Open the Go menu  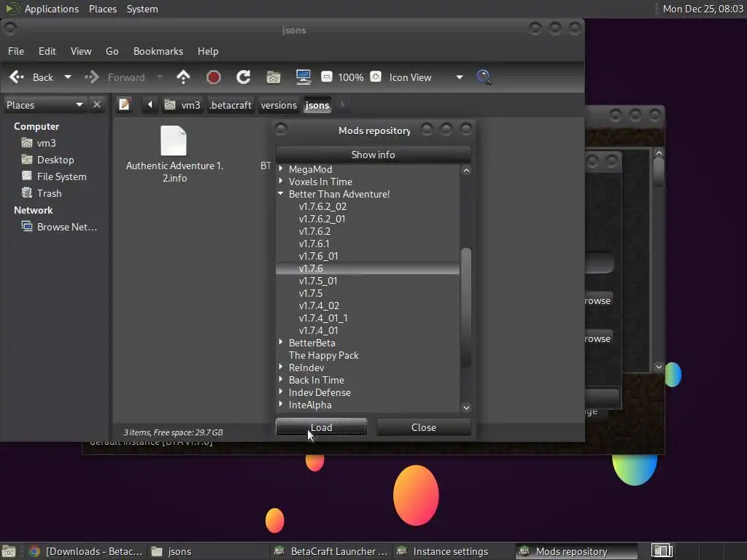tap(112, 52)
